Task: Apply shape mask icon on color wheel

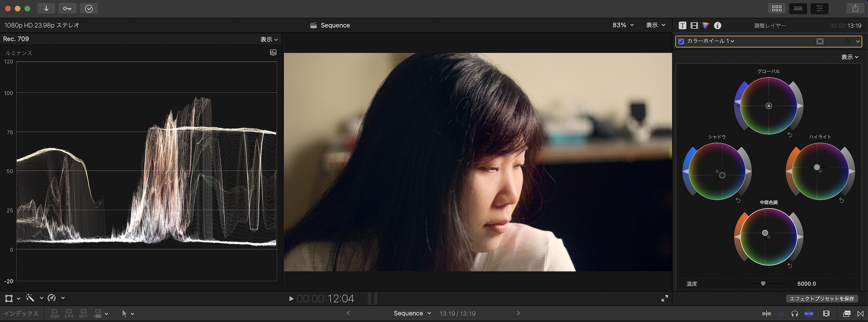Action: 820,41
